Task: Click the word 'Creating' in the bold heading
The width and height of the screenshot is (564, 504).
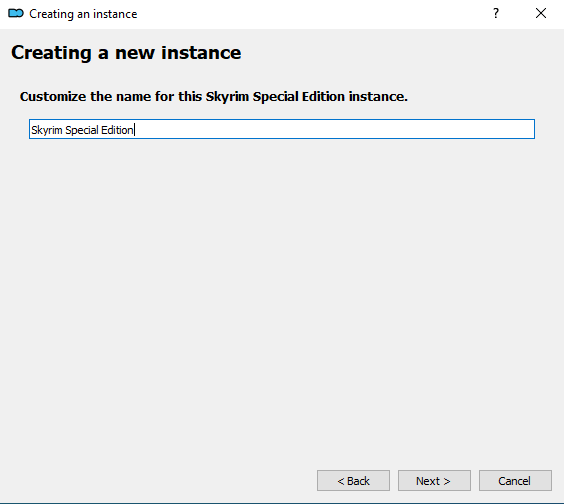Action: [x=51, y=53]
